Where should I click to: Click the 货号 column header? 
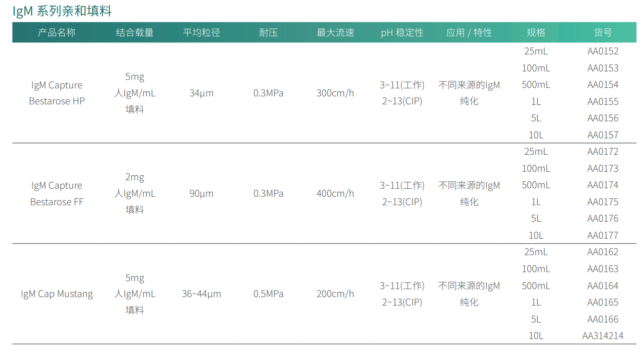coord(603,32)
